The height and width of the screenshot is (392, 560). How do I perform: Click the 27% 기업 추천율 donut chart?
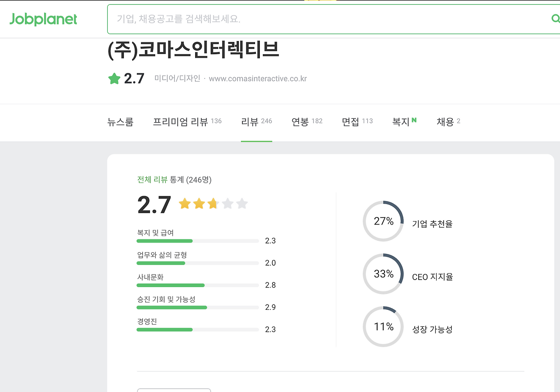pos(383,221)
